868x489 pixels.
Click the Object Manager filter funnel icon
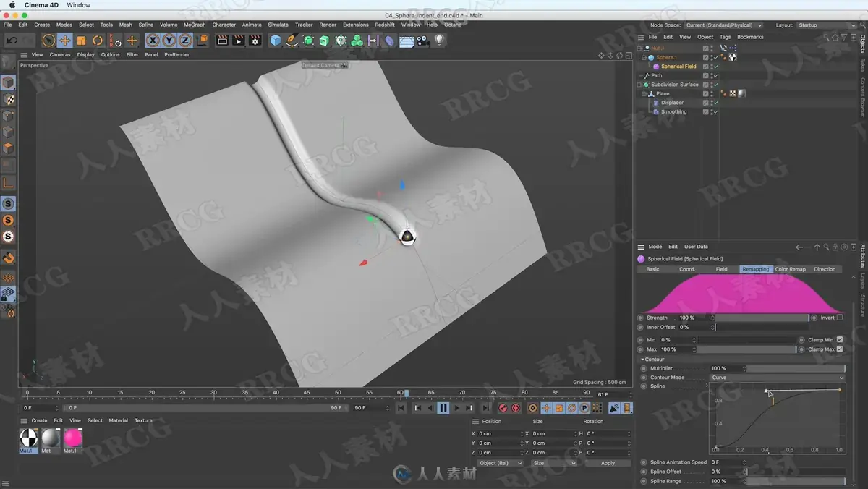844,37
